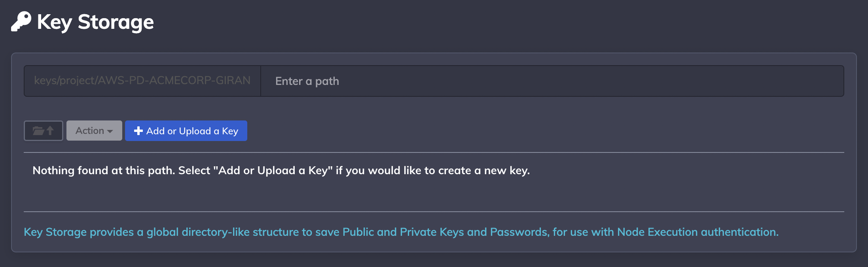Click the keys/project/AWS-PD-ACMECORP-GIRAN path prefix
This screenshot has width=868, height=267.
[142, 81]
